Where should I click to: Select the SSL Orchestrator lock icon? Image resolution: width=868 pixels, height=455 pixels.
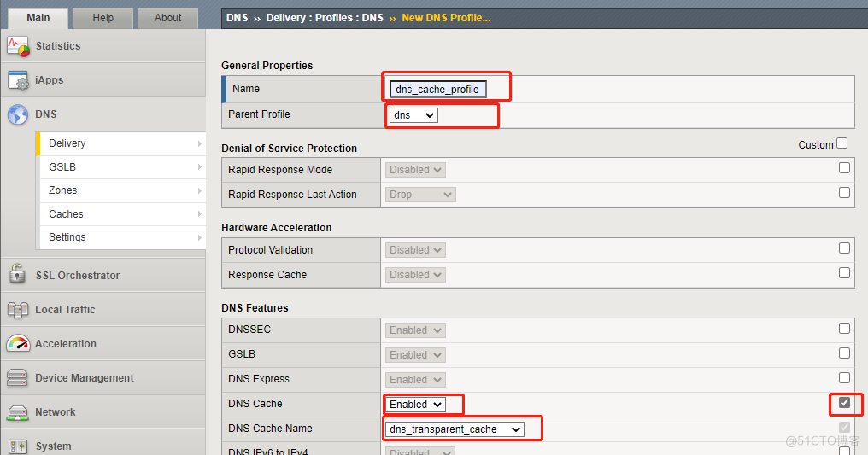pos(18,275)
